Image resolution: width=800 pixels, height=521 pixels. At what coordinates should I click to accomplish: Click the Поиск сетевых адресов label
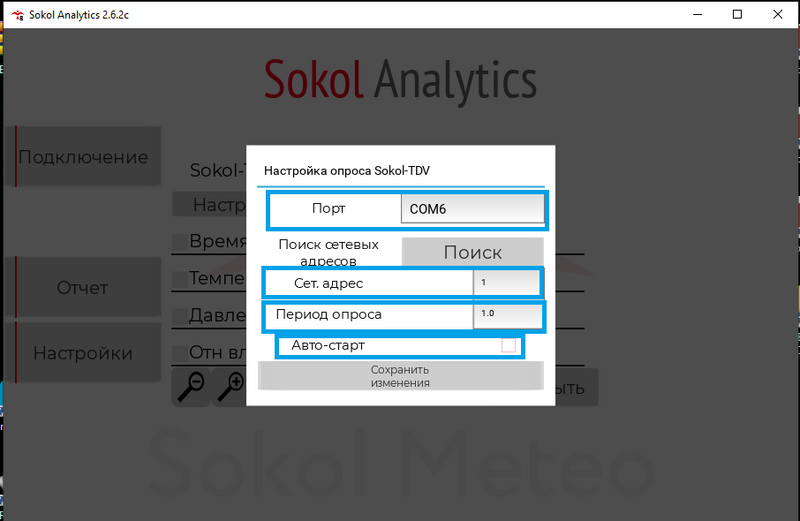(x=329, y=253)
